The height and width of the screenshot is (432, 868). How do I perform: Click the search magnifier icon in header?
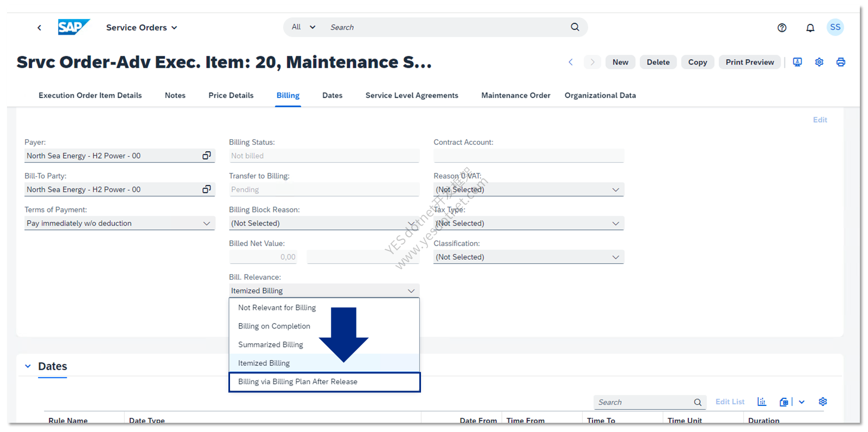[575, 27]
